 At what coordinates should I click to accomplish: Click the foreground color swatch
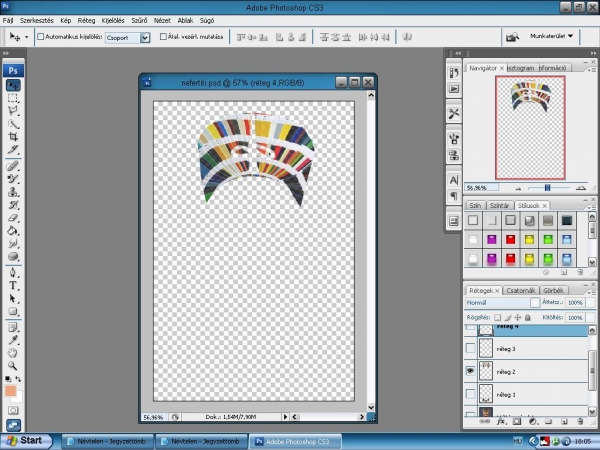10,391
